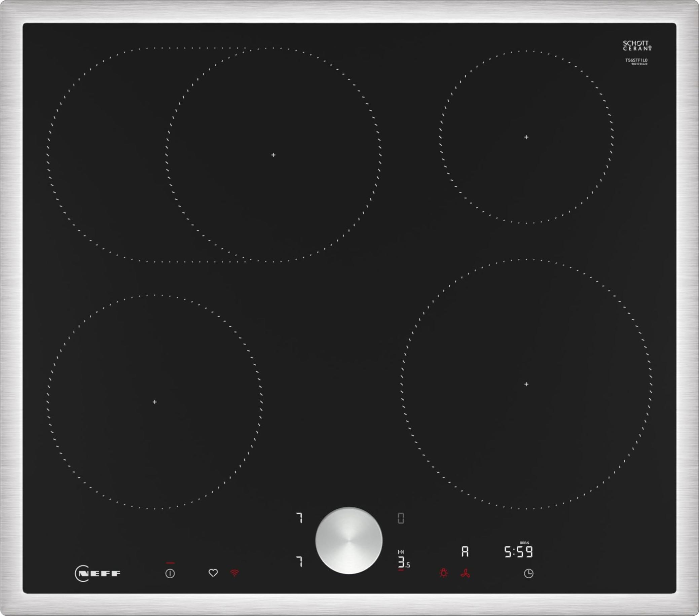
Task: Select the front right zone display showing 3.5
Action: click(404, 563)
